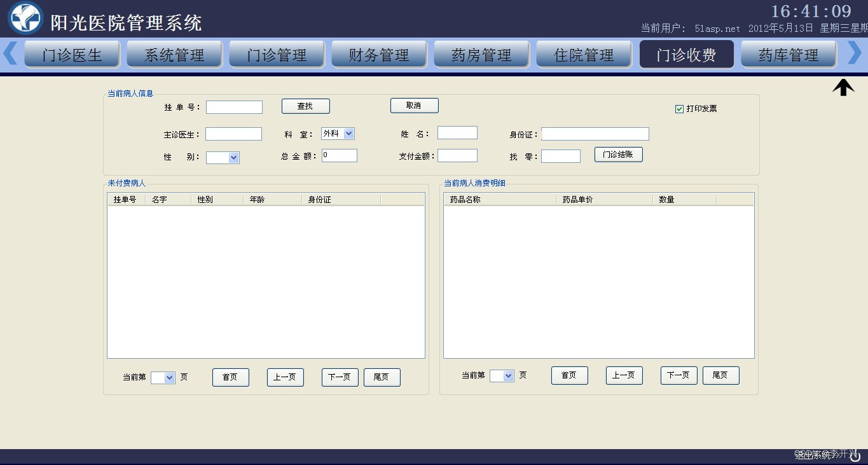Switch to the 系统管理 tab

click(175, 55)
